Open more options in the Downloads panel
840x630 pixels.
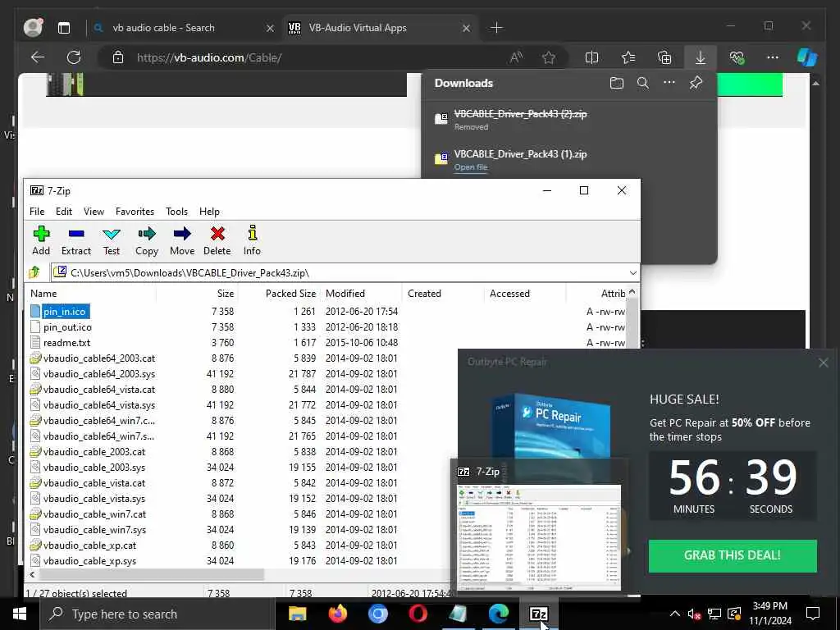[x=669, y=83]
